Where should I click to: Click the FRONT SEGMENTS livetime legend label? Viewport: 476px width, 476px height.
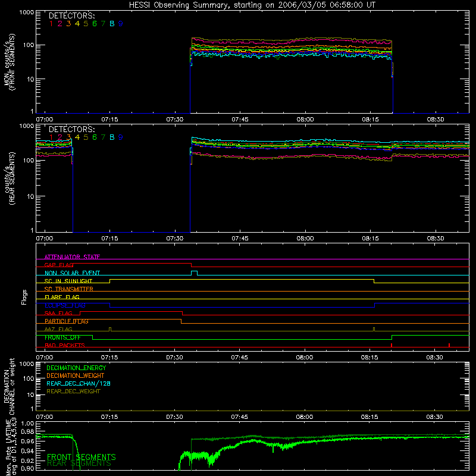tap(82, 457)
